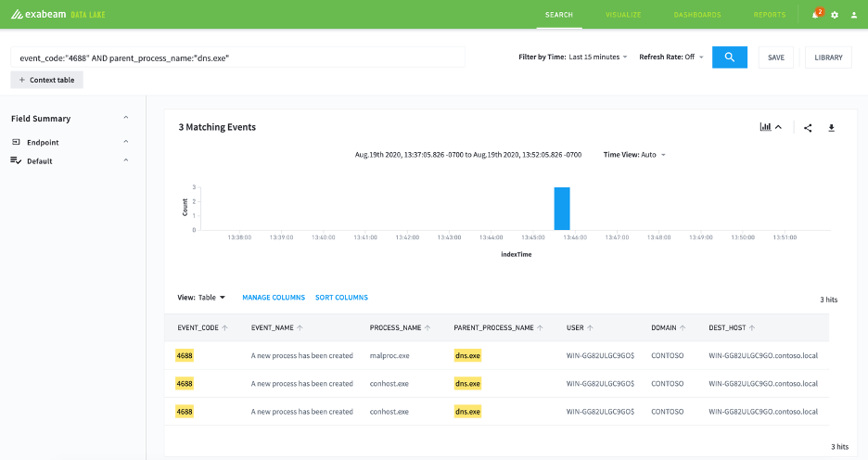Open the user profile icon
This screenshot has height=460, width=868.
[853, 15]
